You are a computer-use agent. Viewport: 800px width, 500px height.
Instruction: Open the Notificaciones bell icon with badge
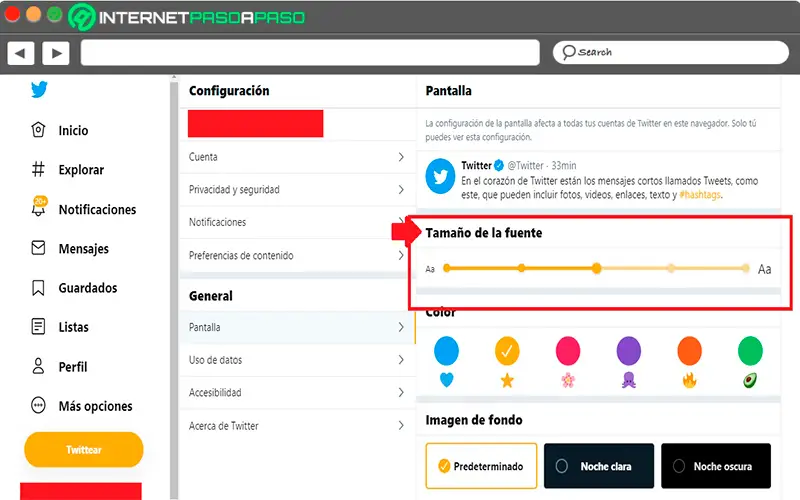coord(39,206)
